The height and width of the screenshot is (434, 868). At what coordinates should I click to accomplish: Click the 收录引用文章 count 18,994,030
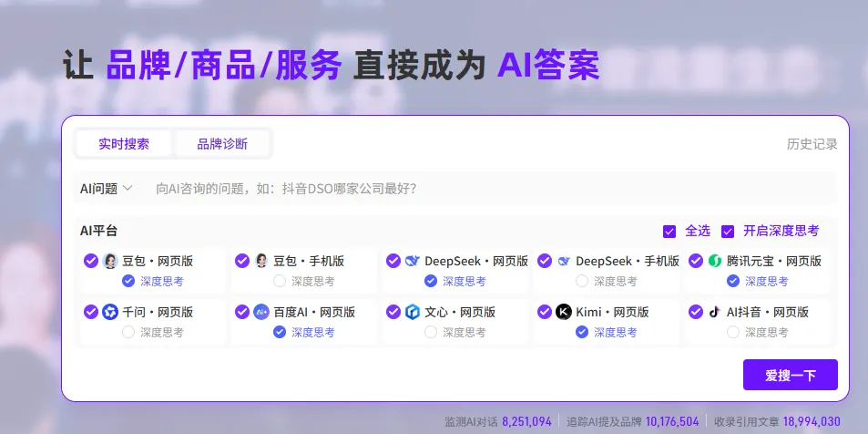coord(812,421)
